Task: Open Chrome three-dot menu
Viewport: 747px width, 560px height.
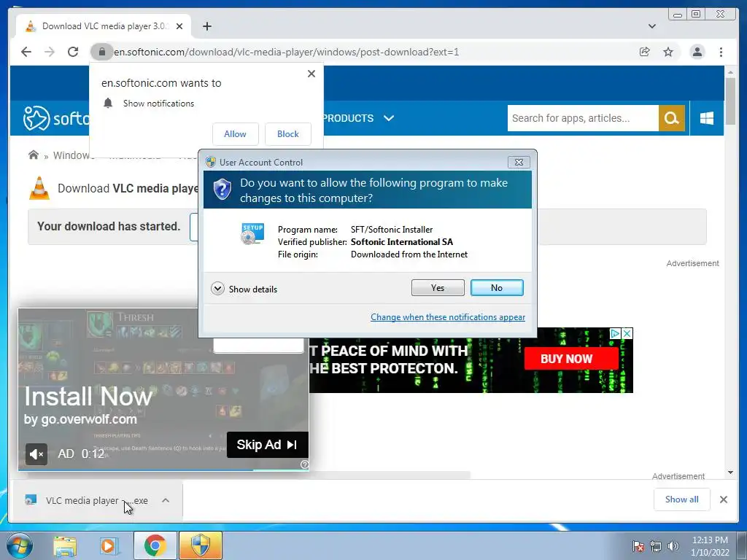Action: [x=721, y=52]
